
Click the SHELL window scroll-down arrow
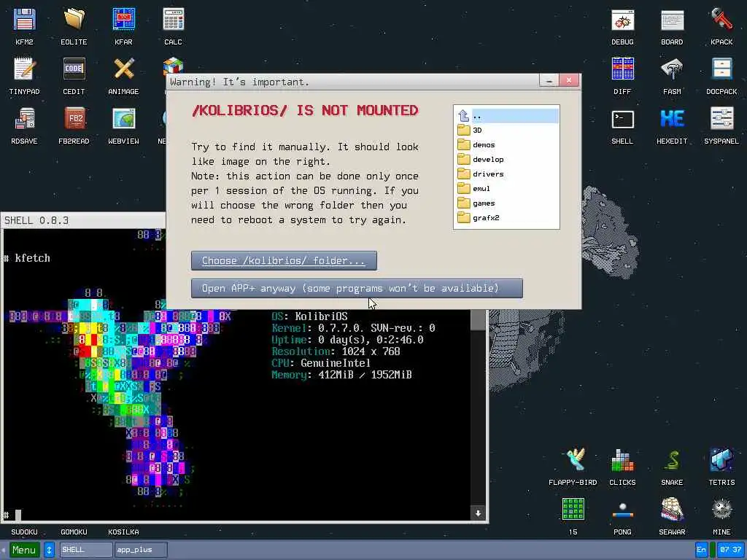[x=478, y=513]
